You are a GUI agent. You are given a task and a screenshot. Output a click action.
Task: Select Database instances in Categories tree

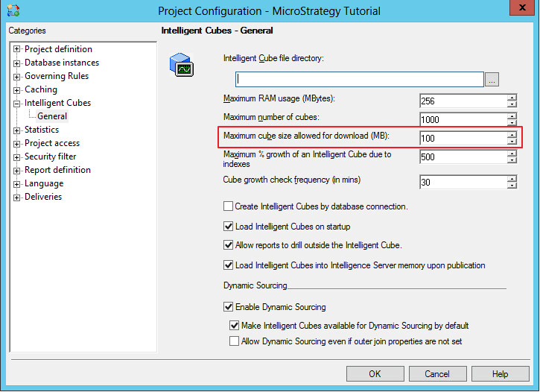tap(62, 63)
